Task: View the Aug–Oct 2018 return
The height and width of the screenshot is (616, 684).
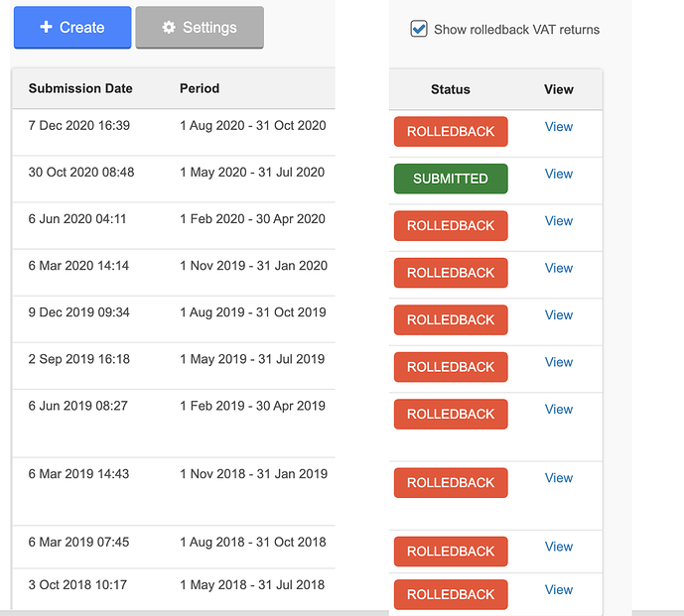Action: (558, 547)
